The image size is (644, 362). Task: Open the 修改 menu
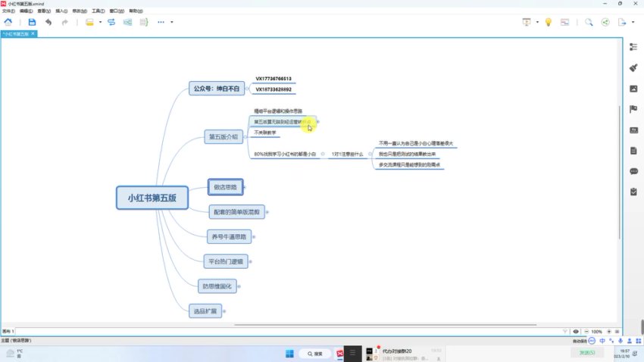pyautogui.click(x=80, y=11)
